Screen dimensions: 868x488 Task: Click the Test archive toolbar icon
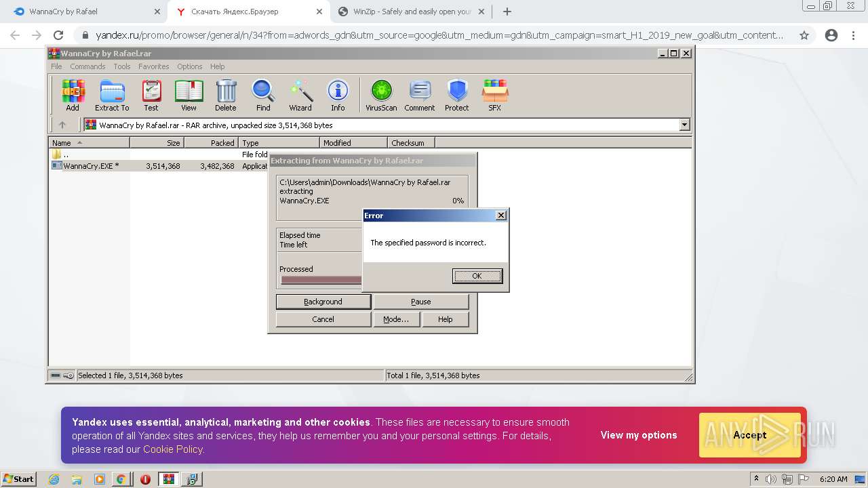point(151,95)
